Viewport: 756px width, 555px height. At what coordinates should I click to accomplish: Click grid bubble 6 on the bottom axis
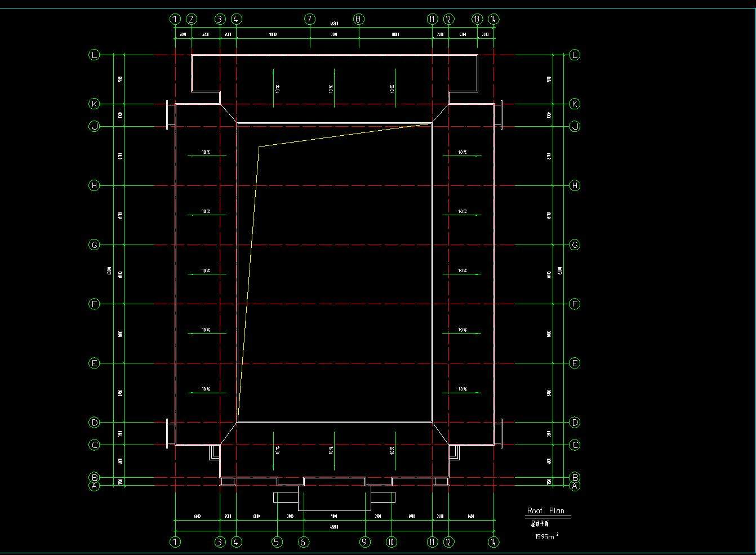(x=304, y=542)
